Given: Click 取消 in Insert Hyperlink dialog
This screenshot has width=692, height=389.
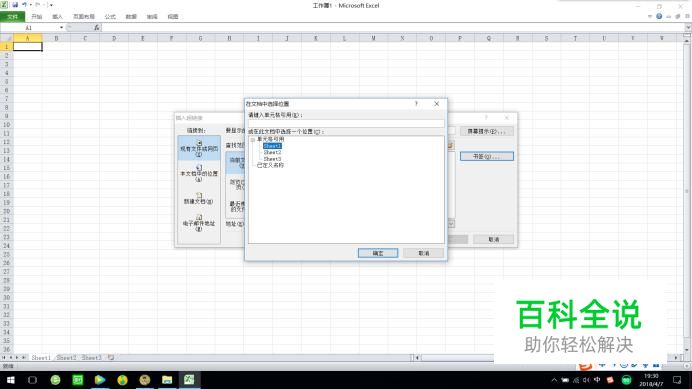Looking at the screenshot, I should [493, 239].
